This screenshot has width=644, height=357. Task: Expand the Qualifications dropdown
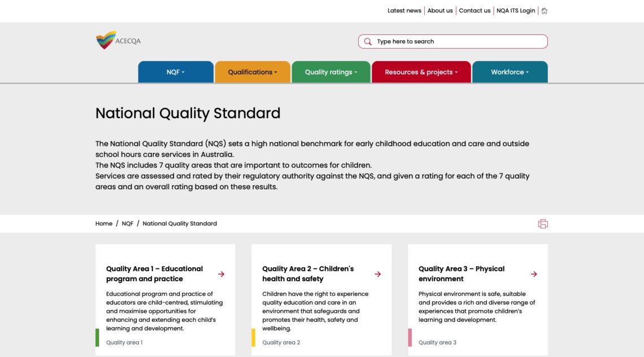(x=252, y=72)
